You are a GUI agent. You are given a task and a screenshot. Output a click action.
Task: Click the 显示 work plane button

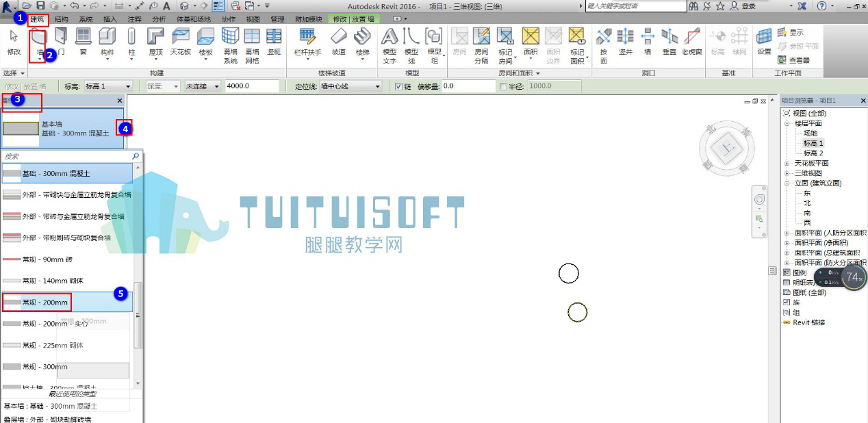coord(791,33)
